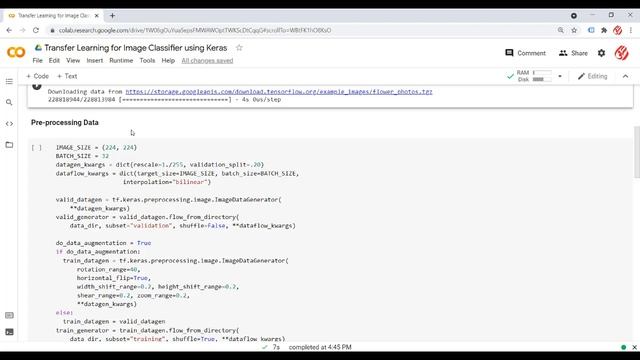Click the Colab CO logo
Image resolution: width=640 pixels, height=360 pixels.
pos(16,52)
